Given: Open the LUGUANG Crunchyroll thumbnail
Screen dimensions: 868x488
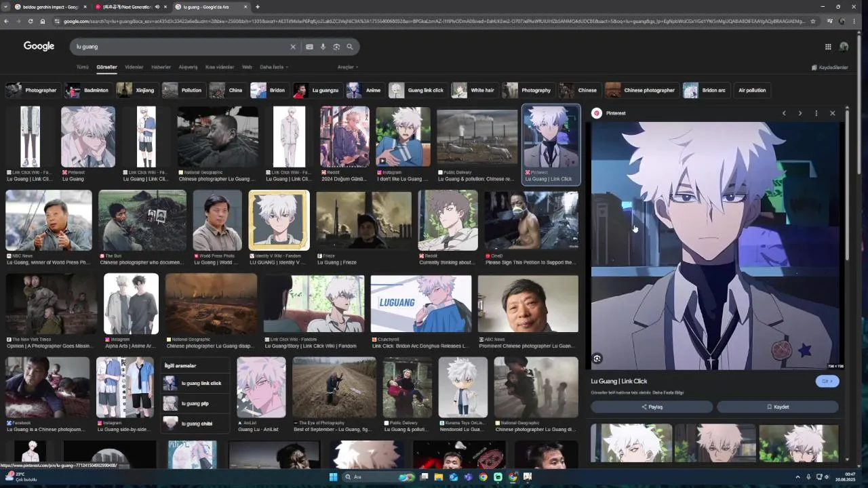Looking at the screenshot, I should 420,304.
